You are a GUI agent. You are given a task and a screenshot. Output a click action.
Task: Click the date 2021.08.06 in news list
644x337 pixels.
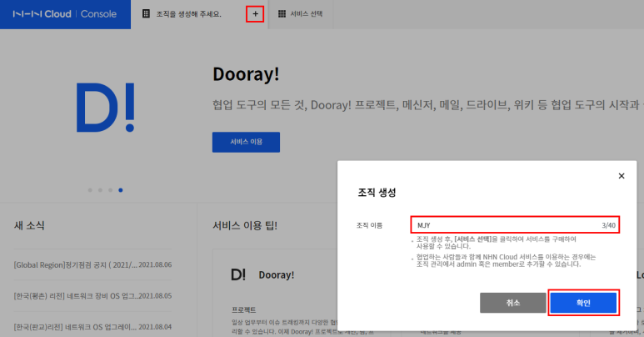pos(155,265)
